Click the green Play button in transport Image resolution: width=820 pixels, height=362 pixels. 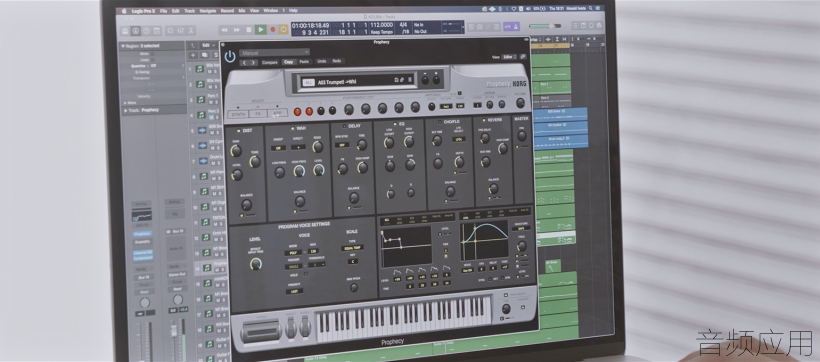(x=260, y=30)
